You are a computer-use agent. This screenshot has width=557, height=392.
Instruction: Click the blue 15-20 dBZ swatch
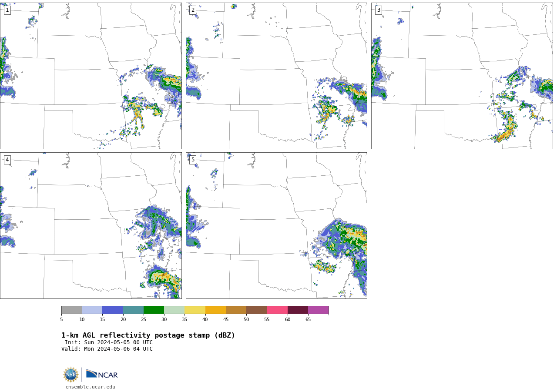tap(113, 310)
